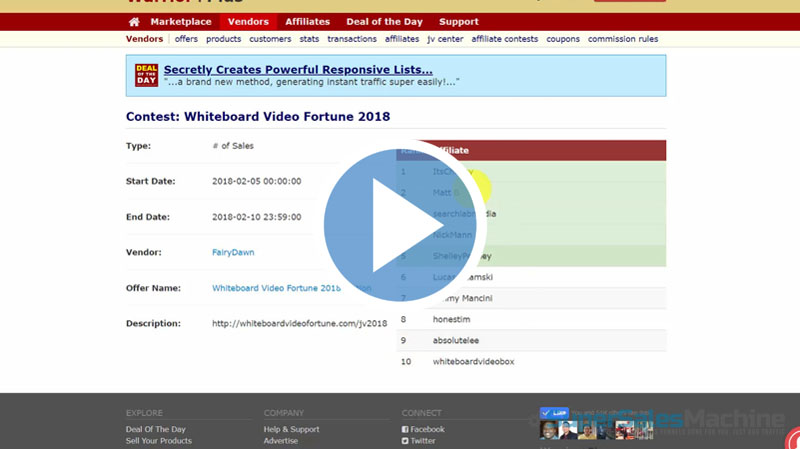Click Help & Support in footer
Screen dimensions: 800x449
point(291,429)
